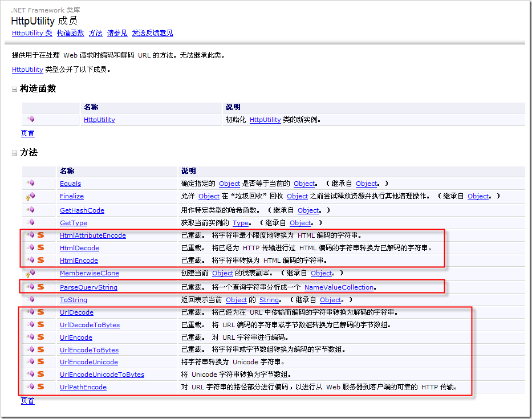Open the HtmlAttributeEncode method link

92,235
